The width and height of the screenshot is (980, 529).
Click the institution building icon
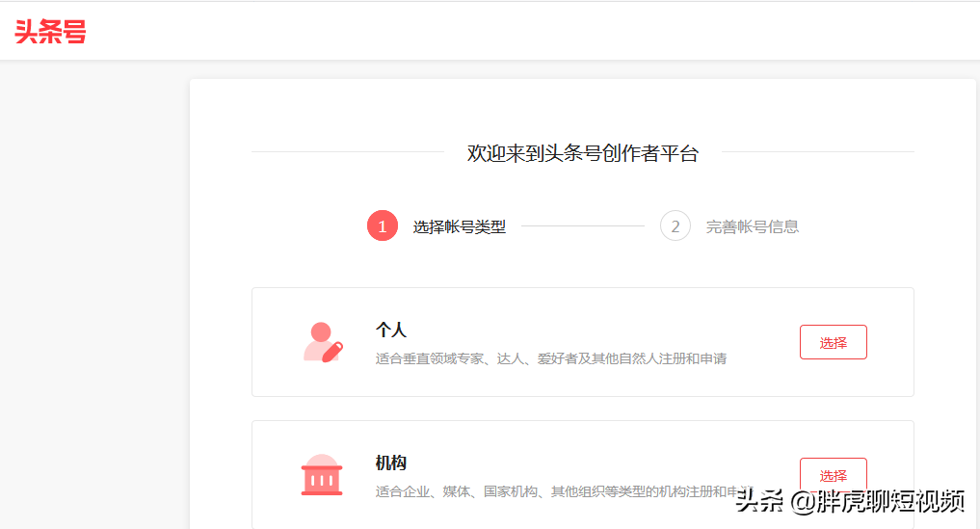(x=322, y=475)
